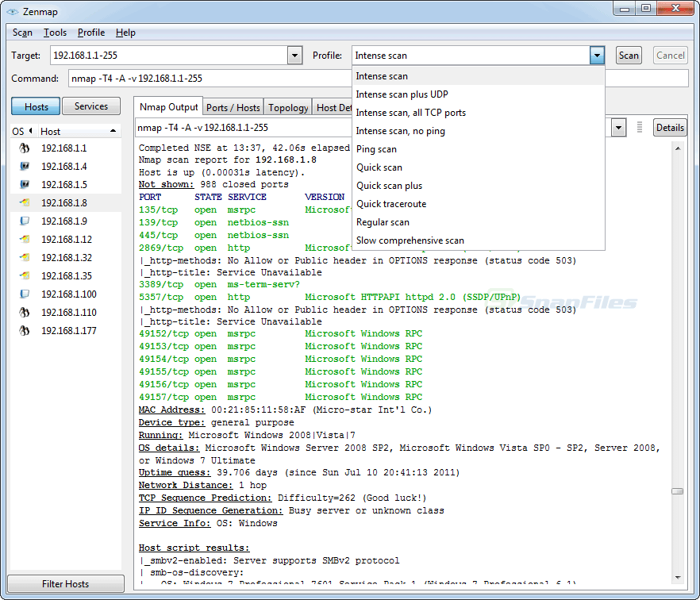Click the output scrollbar up arrow
The height and width of the screenshot is (600, 700).
click(x=678, y=148)
